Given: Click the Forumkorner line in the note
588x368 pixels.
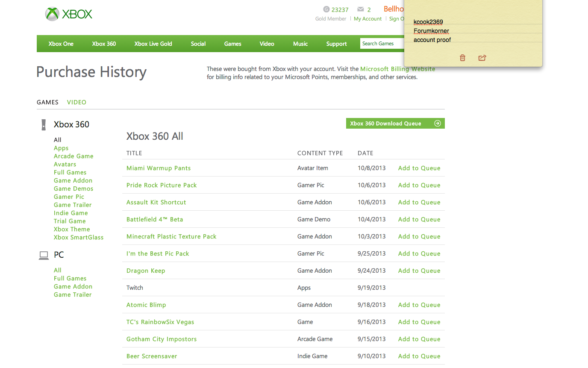Looking at the screenshot, I should tap(431, 31).
